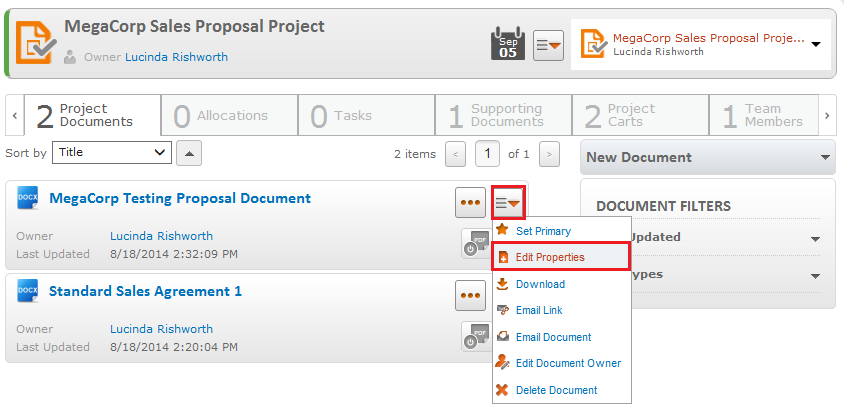The image size is (844, 408).
Task: Choose Delete Document from the menu
Action: tap(561, 390)
